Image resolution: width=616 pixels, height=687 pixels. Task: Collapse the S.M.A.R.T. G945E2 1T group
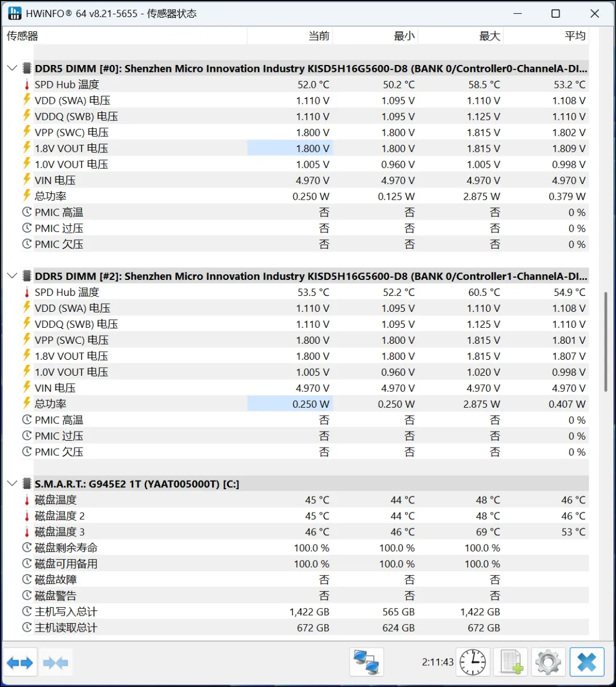pos(12,484)
